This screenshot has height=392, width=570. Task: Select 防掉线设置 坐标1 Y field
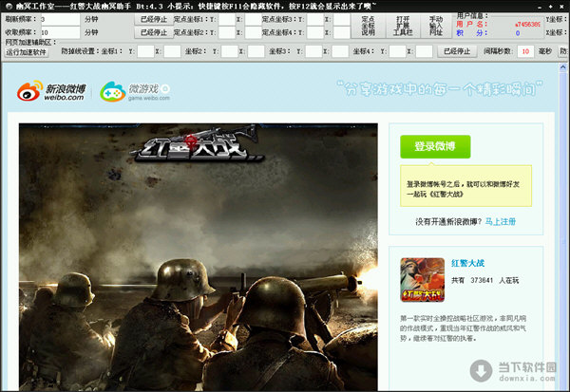[145, 51]
